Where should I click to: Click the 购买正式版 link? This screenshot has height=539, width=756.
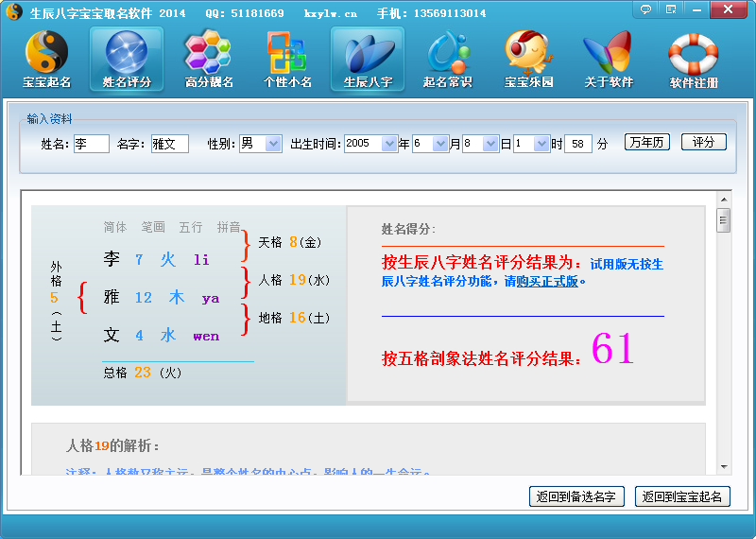[553, 281]
